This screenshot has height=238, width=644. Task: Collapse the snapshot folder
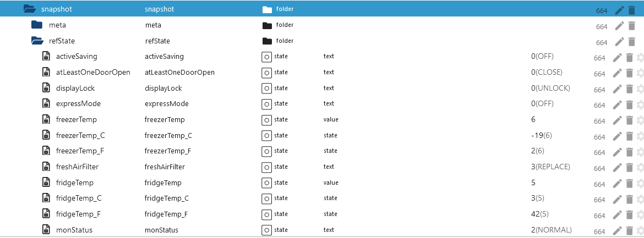pos(29,9)
